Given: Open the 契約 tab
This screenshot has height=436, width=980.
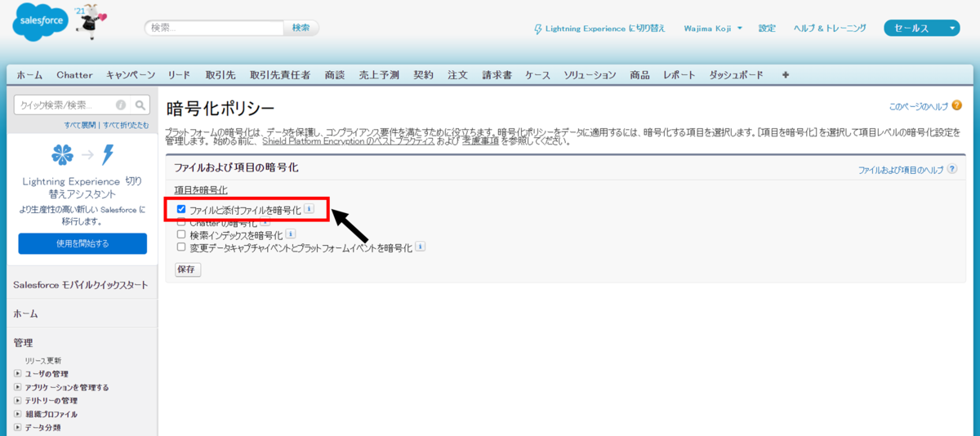Looking at the screenshot, I should (423, 75).
